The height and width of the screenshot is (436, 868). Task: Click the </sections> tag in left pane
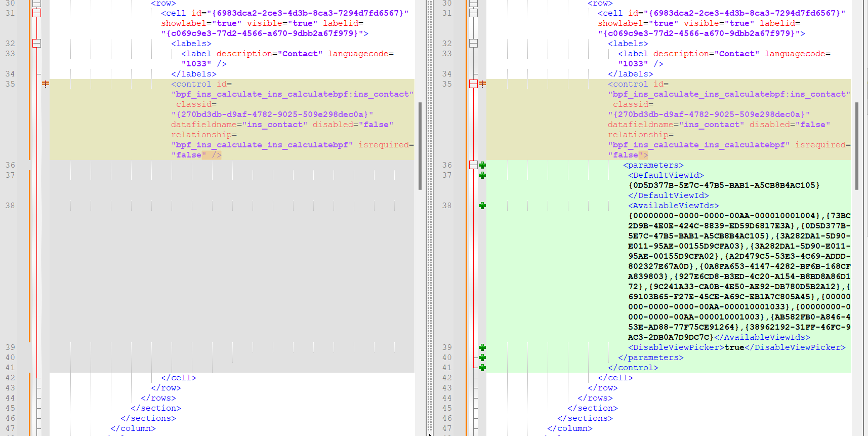coord(148,418)
